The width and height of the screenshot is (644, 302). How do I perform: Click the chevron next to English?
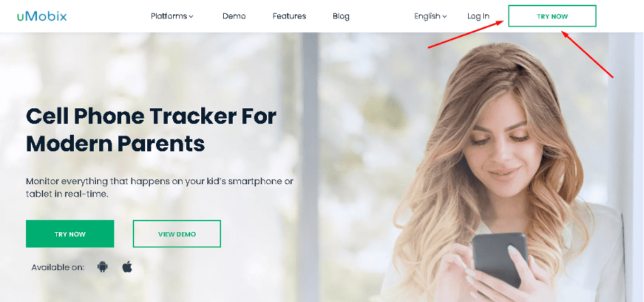(444, 16)
